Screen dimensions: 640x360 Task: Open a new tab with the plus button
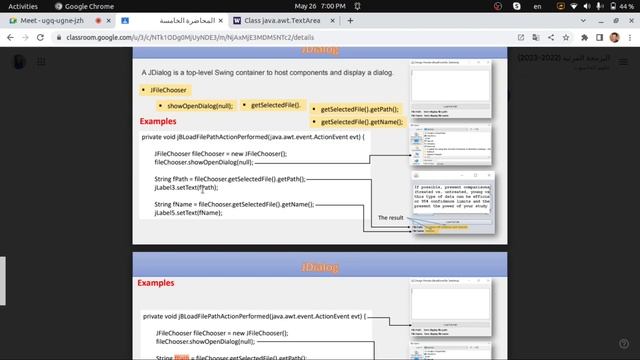(x=350, y=20)
